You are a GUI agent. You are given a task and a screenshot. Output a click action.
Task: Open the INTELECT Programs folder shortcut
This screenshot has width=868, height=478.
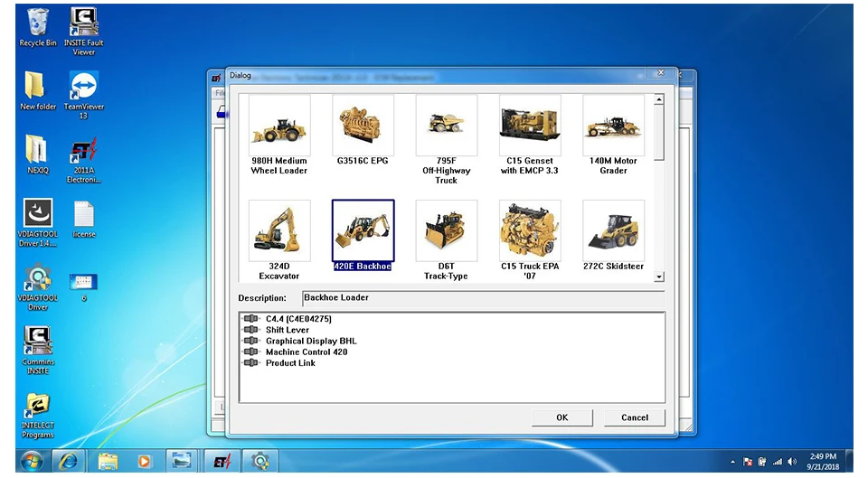click(x=38, y=415)
